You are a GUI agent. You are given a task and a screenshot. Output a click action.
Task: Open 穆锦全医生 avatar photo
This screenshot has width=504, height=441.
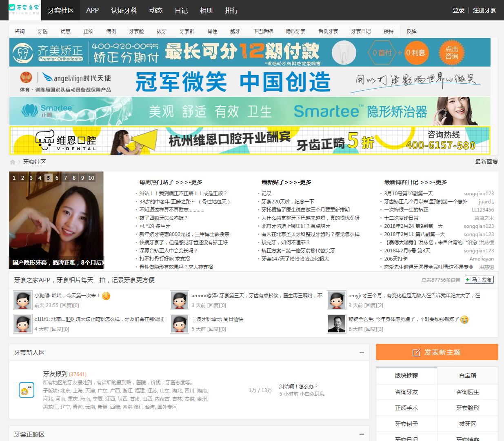(337, 324)
